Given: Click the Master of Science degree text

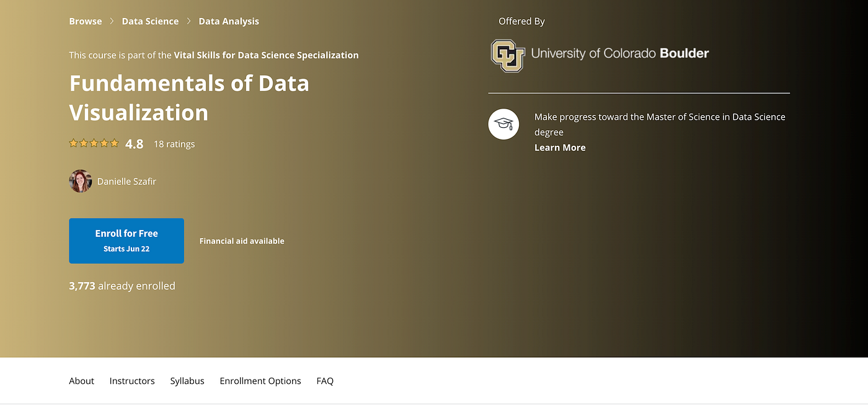Looking at the screenshot, I should click(x=660, y=124).
